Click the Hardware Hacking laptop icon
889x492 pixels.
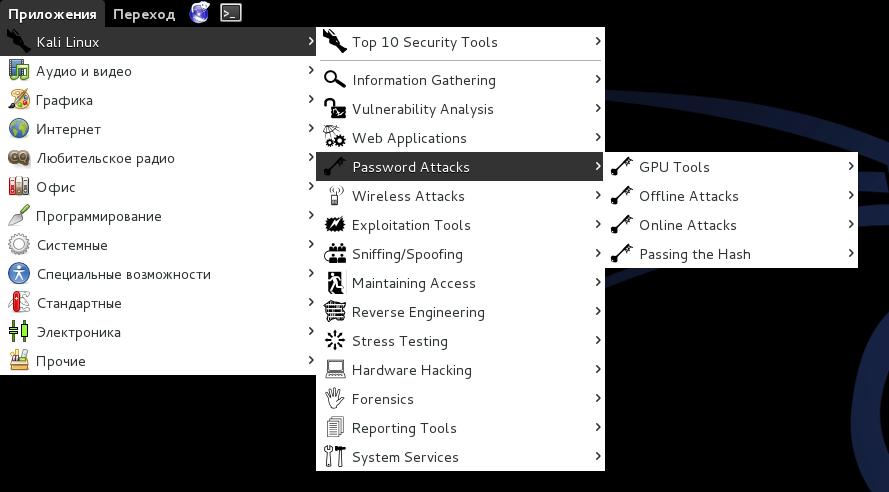[x=335, y=370]
